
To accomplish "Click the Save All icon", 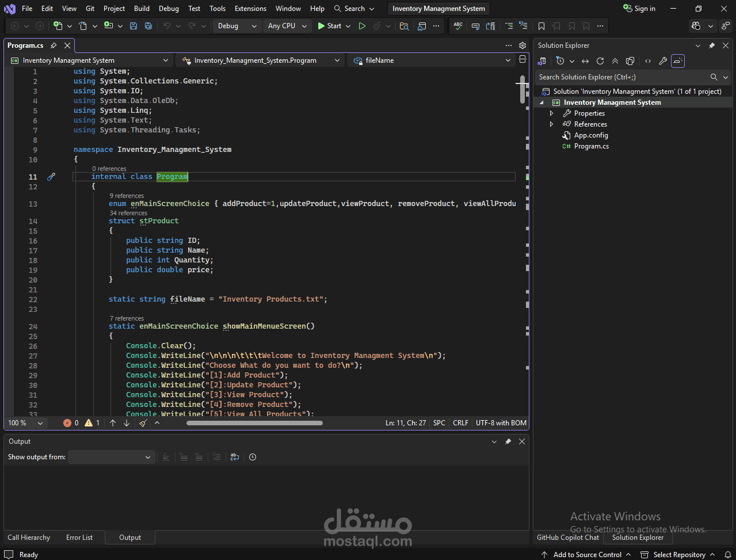I will 148,26.
